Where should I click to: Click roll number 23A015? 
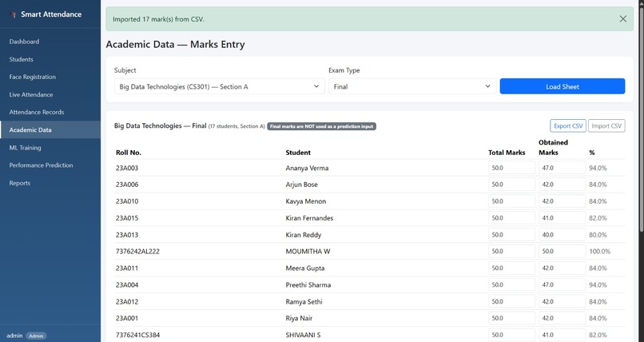[127, 218]
